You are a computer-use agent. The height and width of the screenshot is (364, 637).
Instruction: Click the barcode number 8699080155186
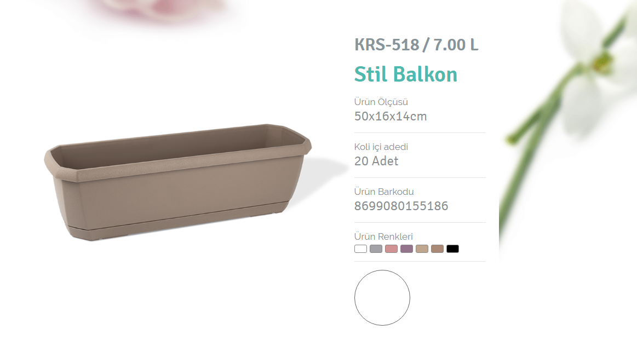pos(401,206)
